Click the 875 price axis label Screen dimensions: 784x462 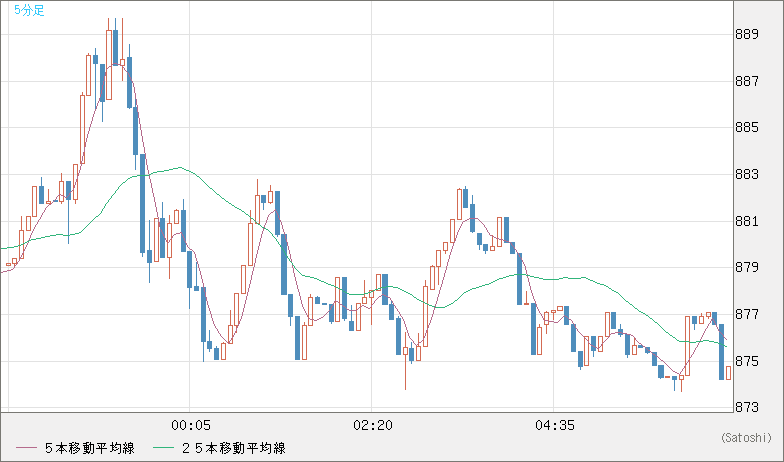[x=746, y=361]
